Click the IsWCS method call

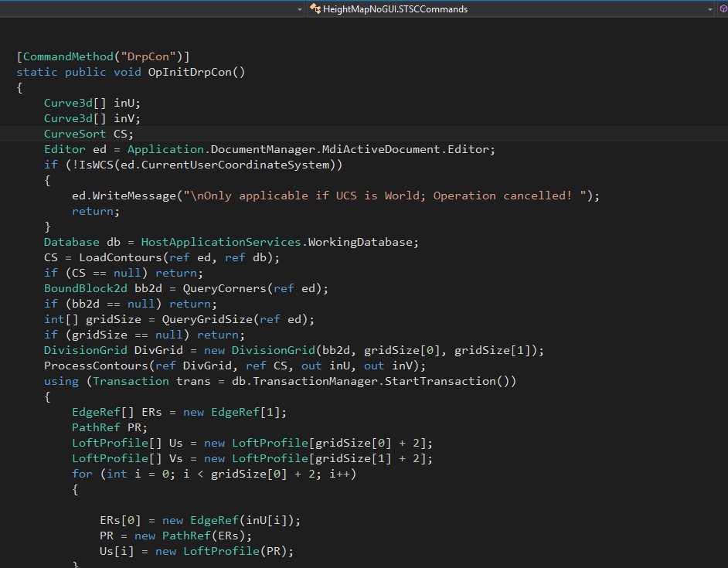[96, 165]
